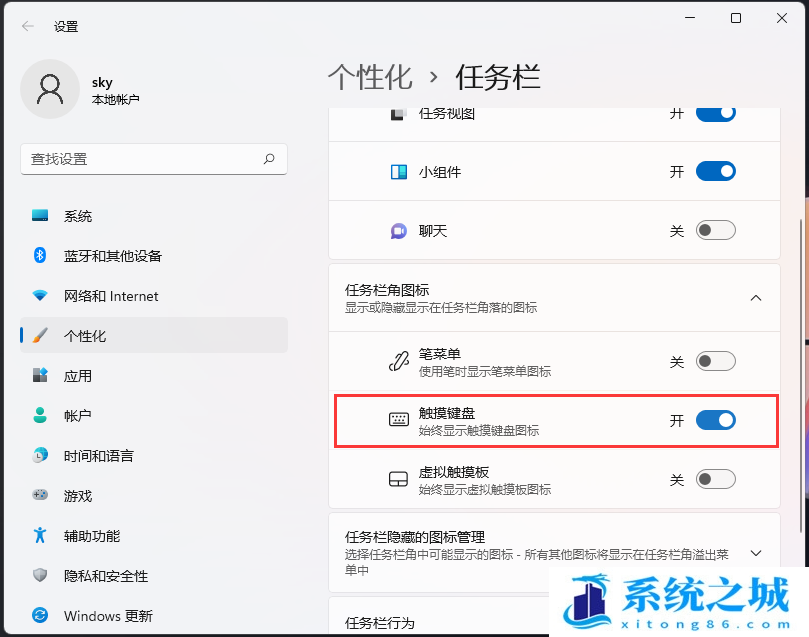809x637 pixels.
Task: Click the text 始终显示虚拟触摸板图标
Action: pyautogui.click(x=484, y=489)
